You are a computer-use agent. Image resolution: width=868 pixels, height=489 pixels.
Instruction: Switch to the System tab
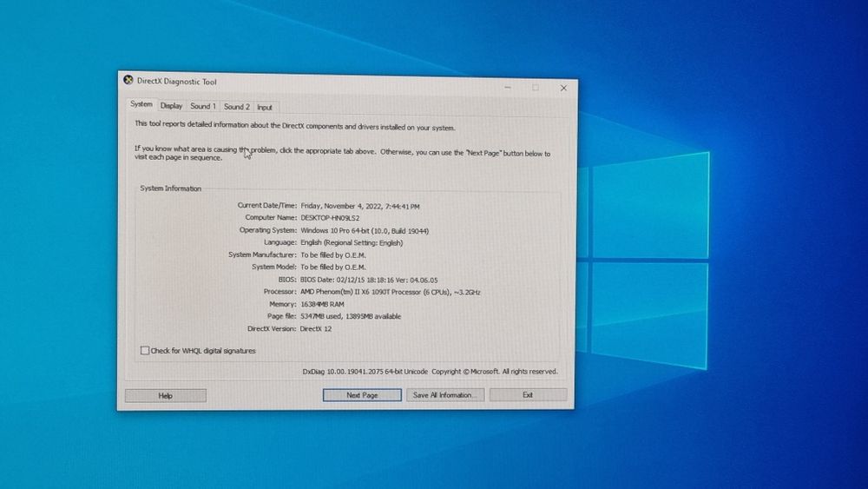[141, 104]
